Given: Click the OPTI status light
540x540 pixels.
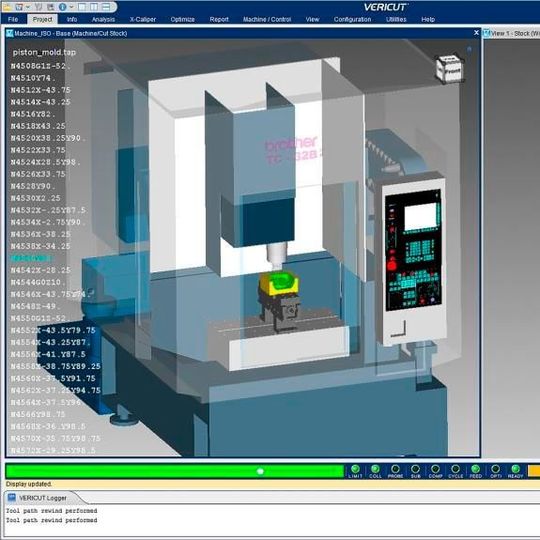Looking at the screenshot, I should (495, 469).
